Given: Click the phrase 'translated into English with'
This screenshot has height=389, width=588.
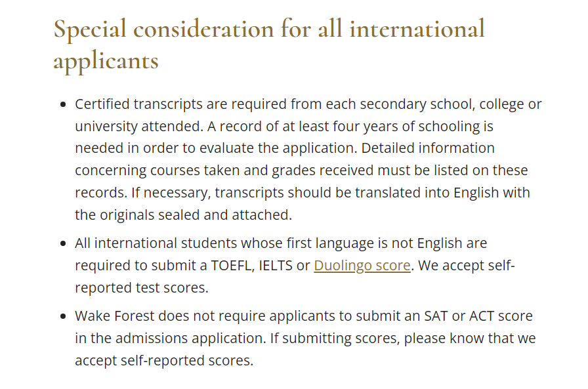Looking at the screenshot, I should [x=442, y=193].
